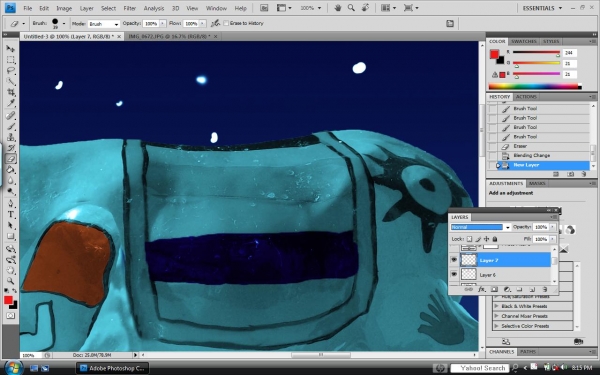
Task: Switch to the Actions tab
Action: pyautogui.click(x=526, y=97)
